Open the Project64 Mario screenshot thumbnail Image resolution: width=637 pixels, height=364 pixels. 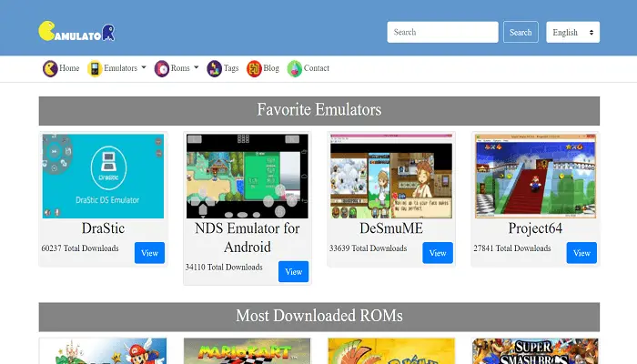(535, 177)
